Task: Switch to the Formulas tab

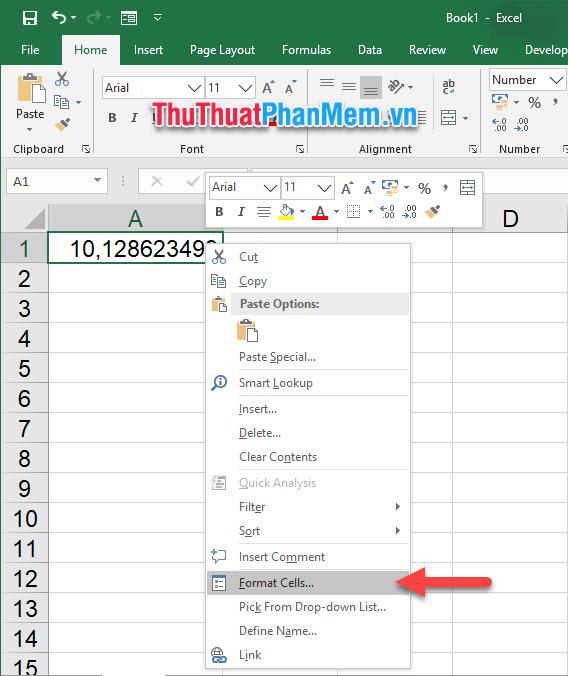Action: [306, 50]
